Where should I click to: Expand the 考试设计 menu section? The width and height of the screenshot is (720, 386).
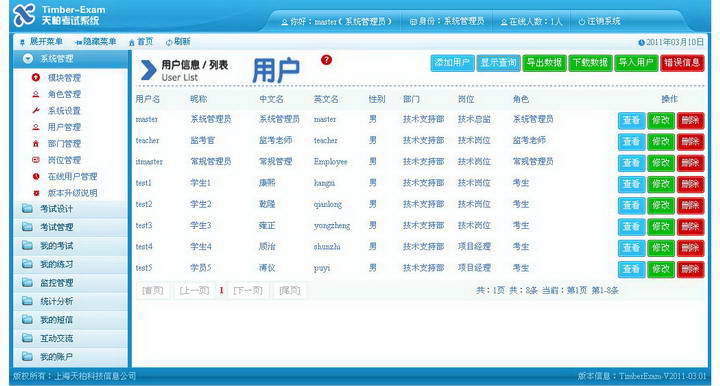tap(70, 209)
